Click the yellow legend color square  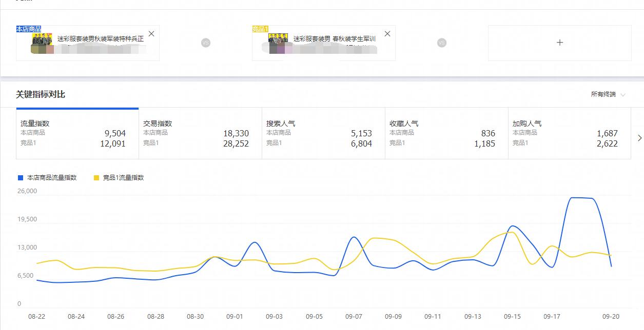pos(96,178)
